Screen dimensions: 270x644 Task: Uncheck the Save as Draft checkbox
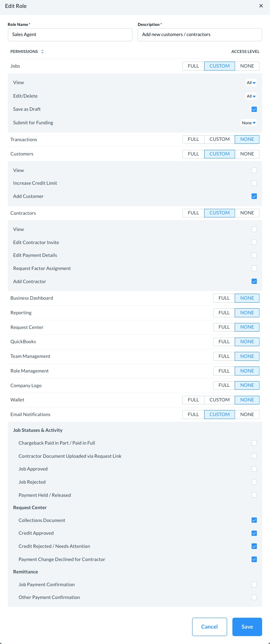pyautogui.click(x=254, y=109)
